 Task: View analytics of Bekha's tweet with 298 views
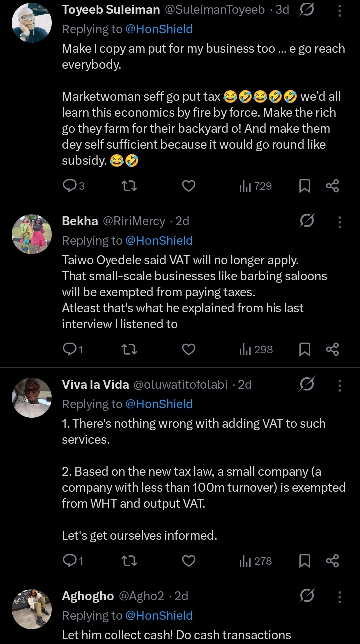256,350
